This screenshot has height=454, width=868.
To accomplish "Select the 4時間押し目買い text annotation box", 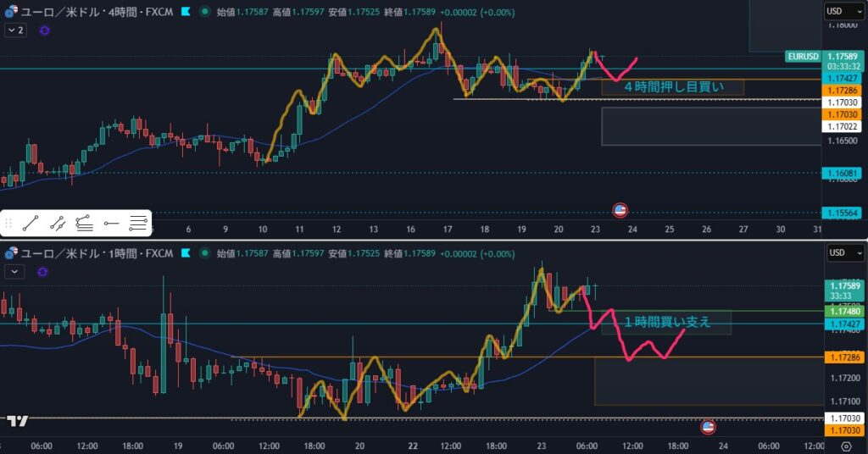I will [672, 86].
